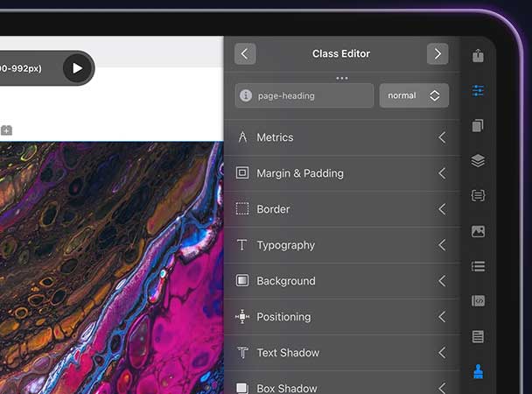532x394 pixels.
Task: Expand the Border section
Action: (x=341, y=209)
